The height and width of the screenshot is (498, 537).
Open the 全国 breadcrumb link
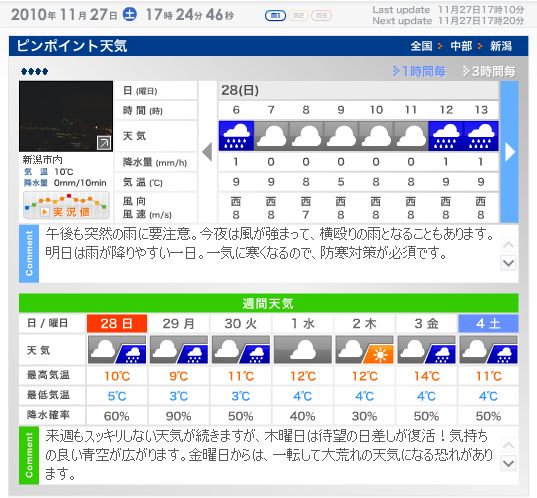[422, 46]
